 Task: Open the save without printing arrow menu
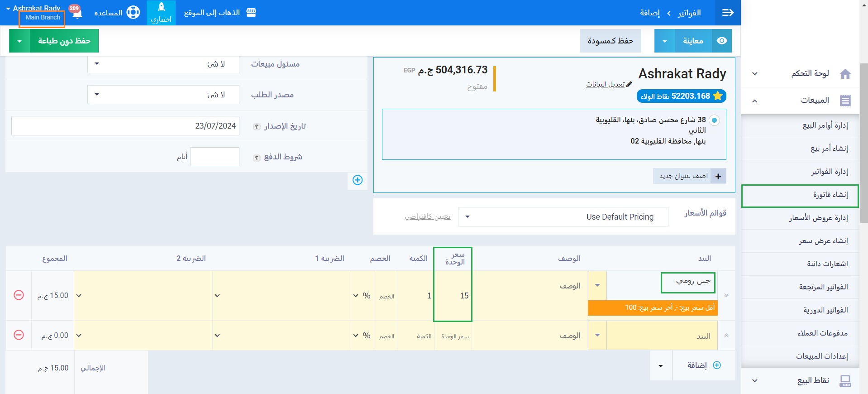point(19,41)
